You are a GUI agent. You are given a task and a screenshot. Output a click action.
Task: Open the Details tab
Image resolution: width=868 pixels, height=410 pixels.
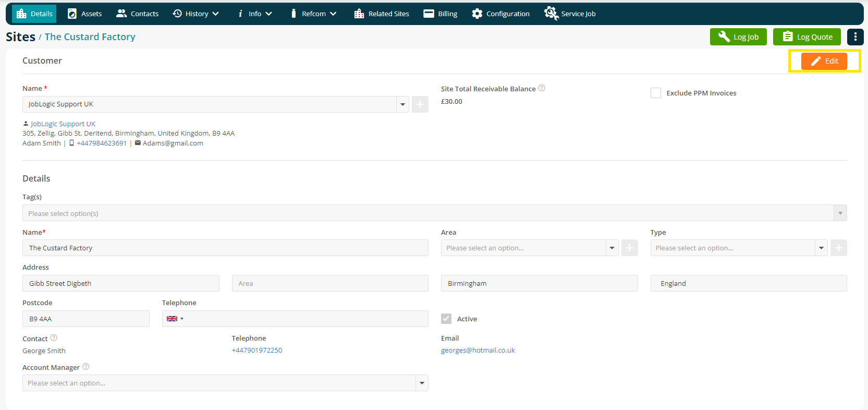[x=34, y=14]
